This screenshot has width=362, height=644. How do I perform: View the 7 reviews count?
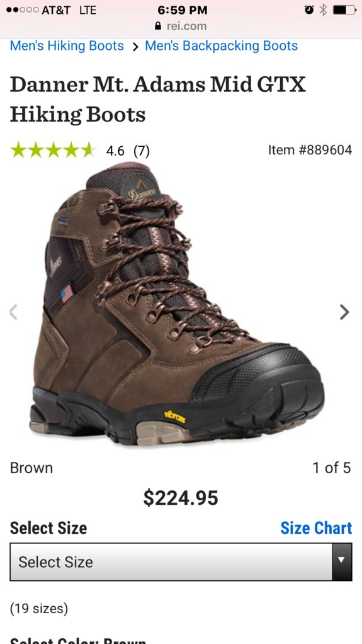tap(142, 151)
